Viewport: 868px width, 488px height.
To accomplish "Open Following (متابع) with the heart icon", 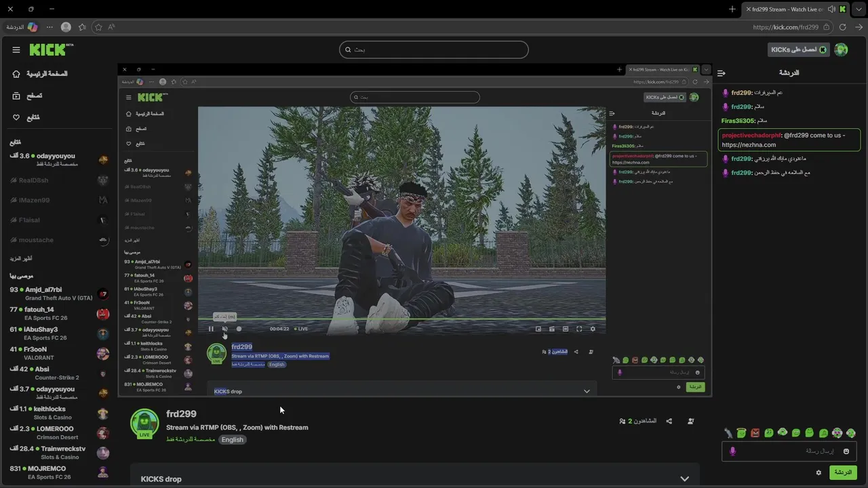I will (x=26, y=117).
